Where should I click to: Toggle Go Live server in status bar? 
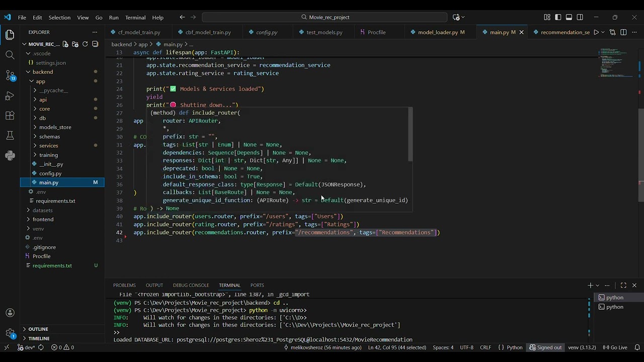615,347
